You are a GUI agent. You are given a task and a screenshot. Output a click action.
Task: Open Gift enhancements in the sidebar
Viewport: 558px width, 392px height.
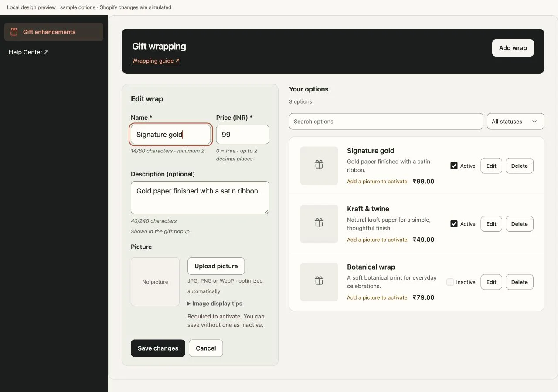pos(54,32)
